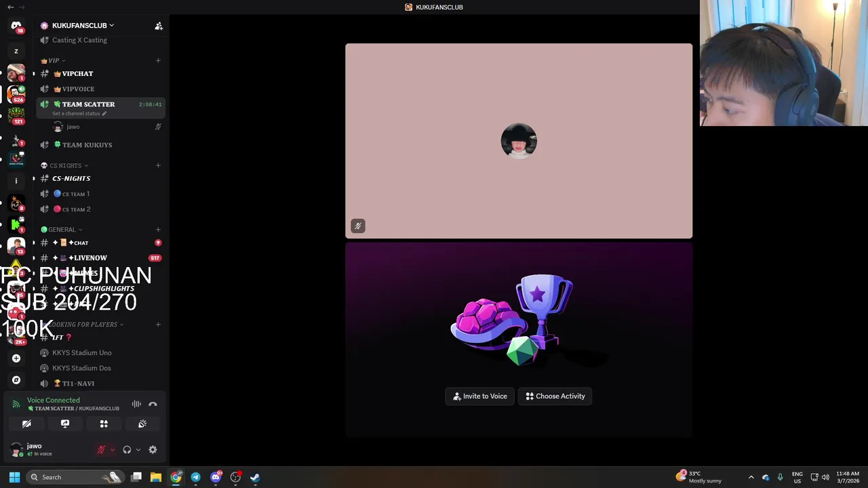Open the server labeled i
Viewport: 868px width, 488px height.
point(16,181)
